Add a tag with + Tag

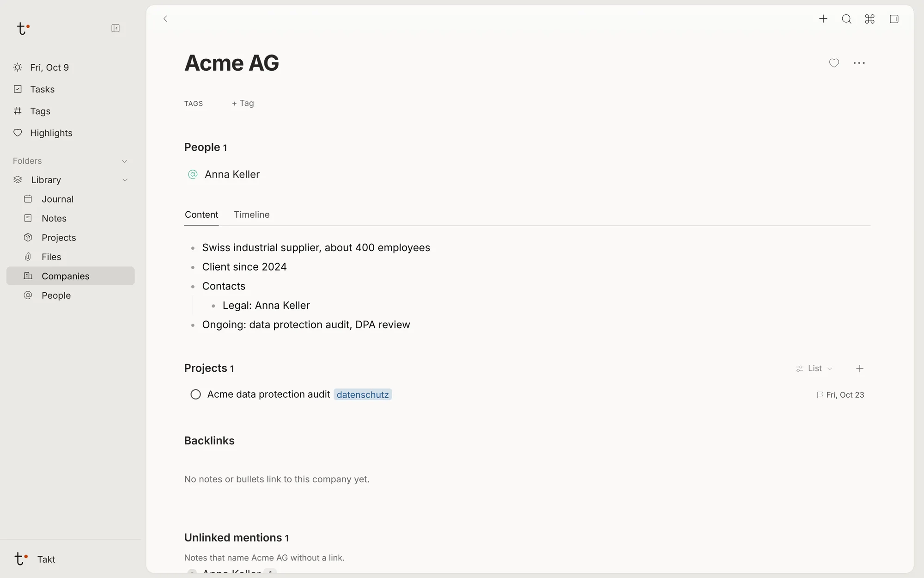pyautogui.click(x=243, y=103)
